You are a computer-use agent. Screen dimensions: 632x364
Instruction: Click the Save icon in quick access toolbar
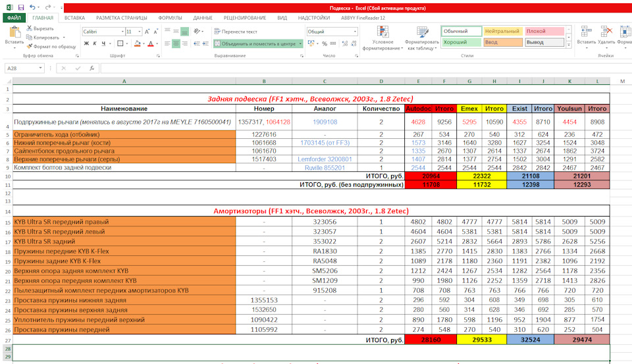(x=21, y=7)
